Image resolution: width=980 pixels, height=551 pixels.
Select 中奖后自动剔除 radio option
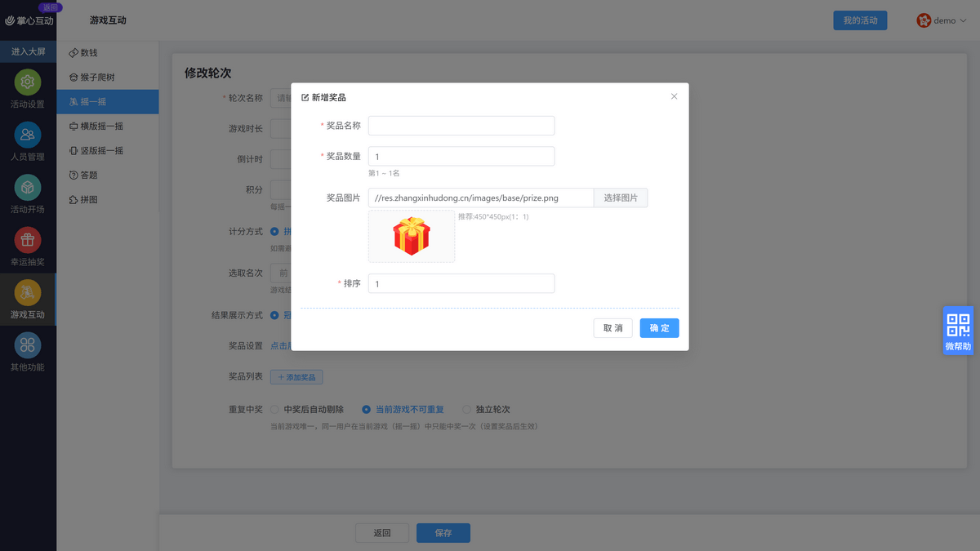tap(307, 410)
